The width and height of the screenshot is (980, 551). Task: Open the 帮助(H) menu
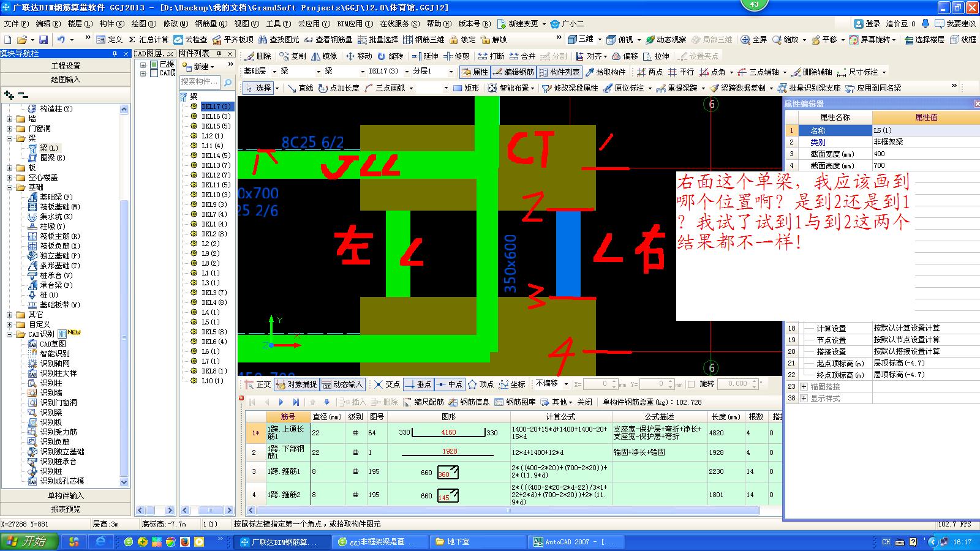point(439,24)
